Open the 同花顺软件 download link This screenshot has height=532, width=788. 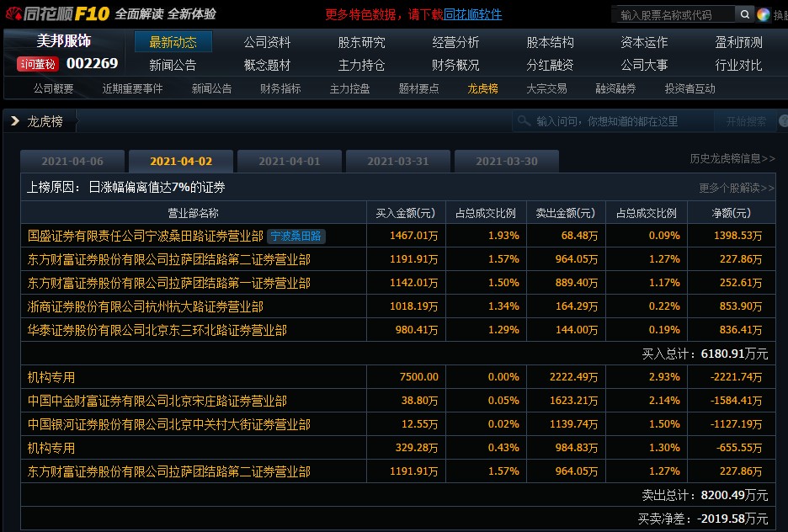pyautogui.click(x=472, y=14)
